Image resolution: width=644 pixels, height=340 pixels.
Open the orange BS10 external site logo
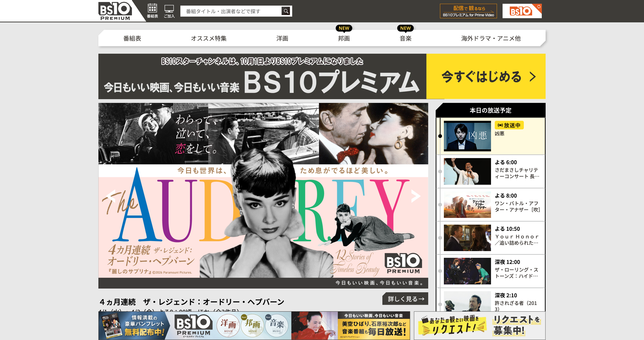[522, 11]
